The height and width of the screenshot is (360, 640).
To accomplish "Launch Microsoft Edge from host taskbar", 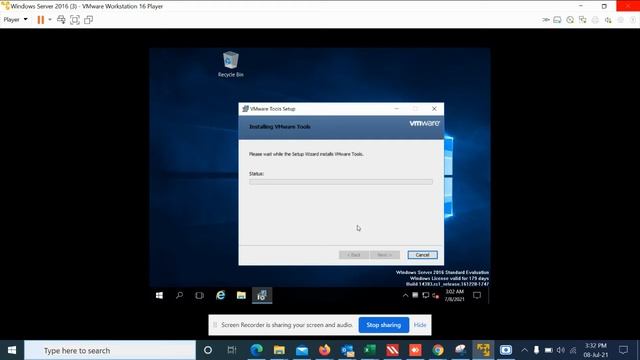I will [256, 350].
